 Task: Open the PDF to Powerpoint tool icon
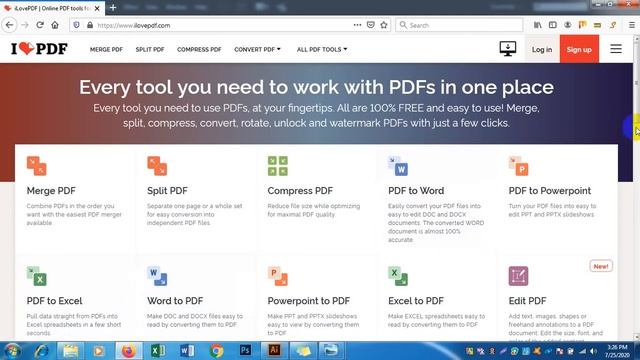tap(518, 166)
